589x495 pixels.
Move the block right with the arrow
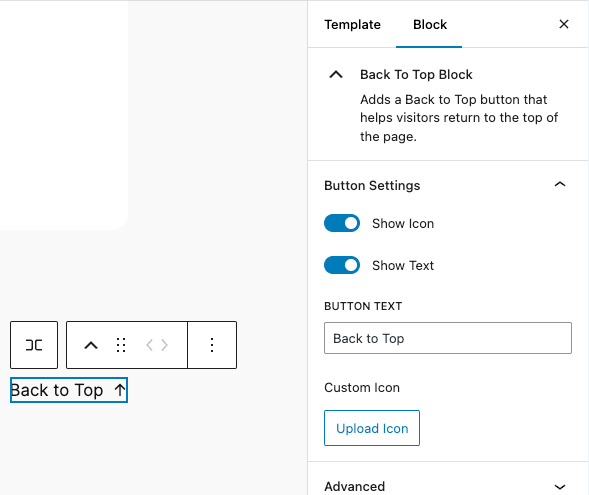tap(165, 345)
